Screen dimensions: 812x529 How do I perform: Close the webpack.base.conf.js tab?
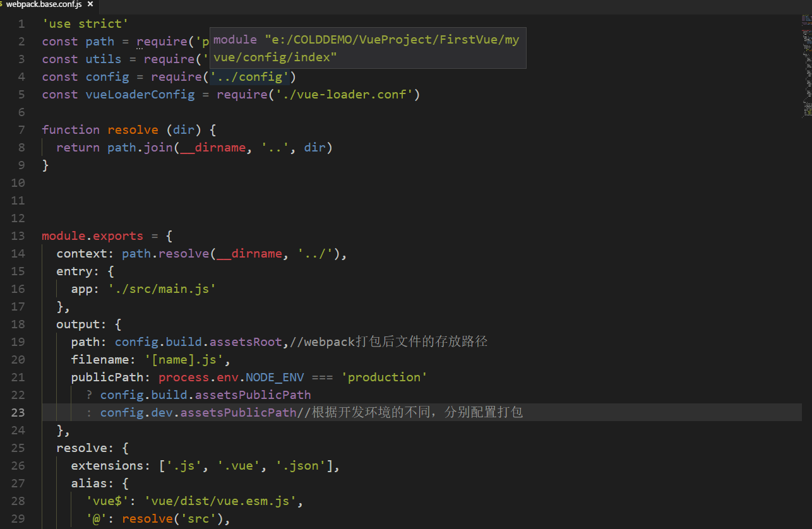pyautogui.click(x=91, y=4)
